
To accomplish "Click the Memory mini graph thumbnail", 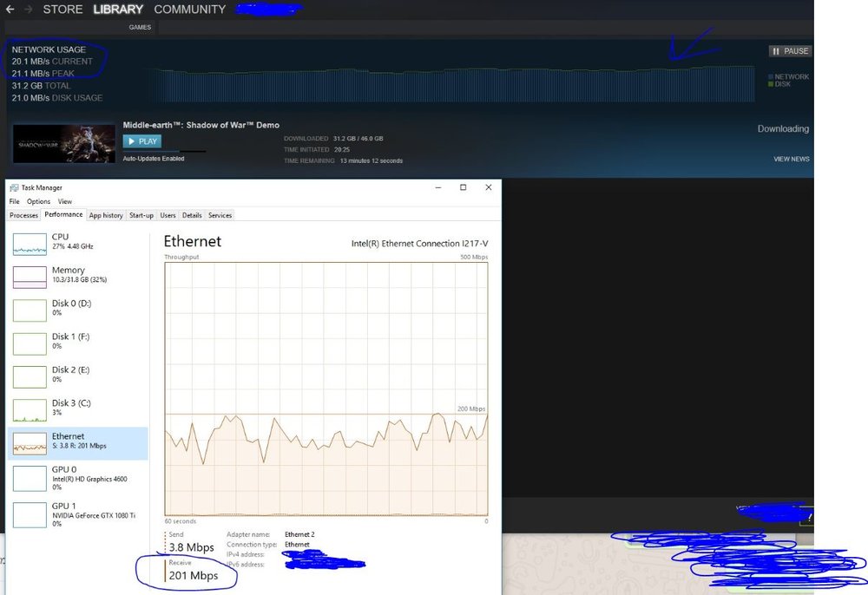I will coord(30,278).
